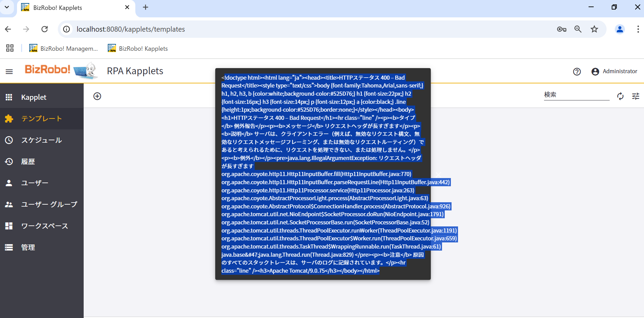
Task: Open 管理 administration page
Action: pyautogui.click(x=28, y=248)
